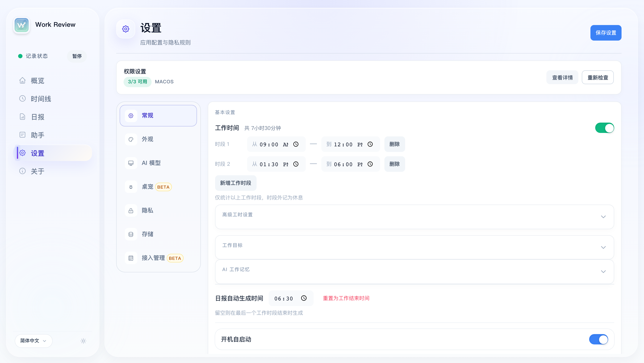The image size is (644, 363).
Task: Click the 新增工作时段 button
Action: coord(235,183)
